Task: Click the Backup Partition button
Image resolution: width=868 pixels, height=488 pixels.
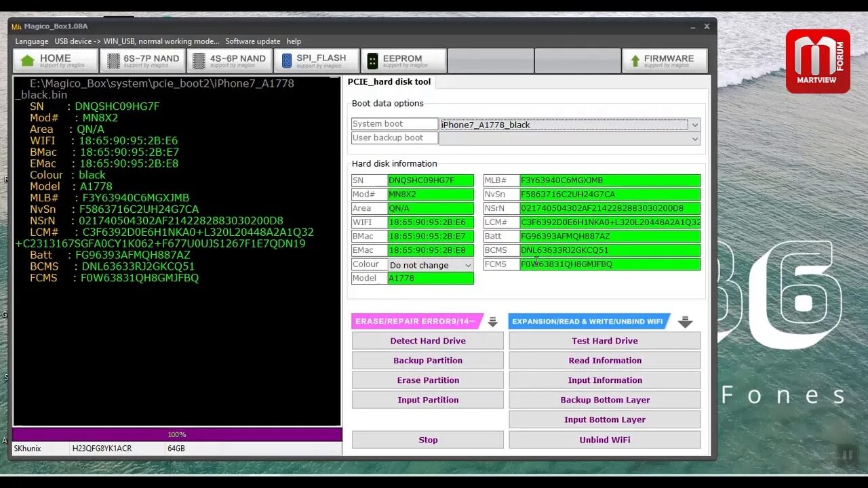Action: click(428, 361)
